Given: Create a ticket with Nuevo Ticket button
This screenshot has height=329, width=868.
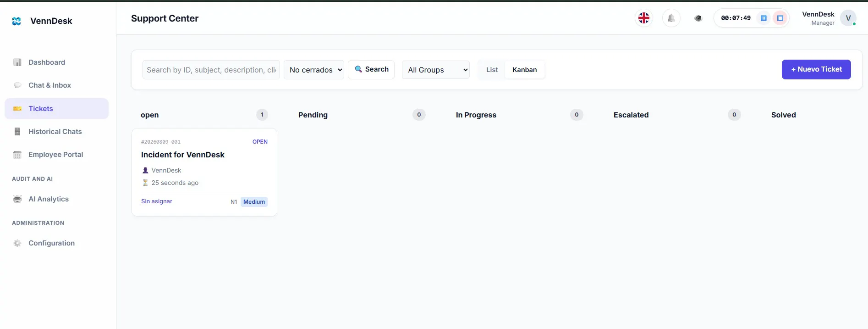Looking at the screenshot, I should [x=816, y=69].
